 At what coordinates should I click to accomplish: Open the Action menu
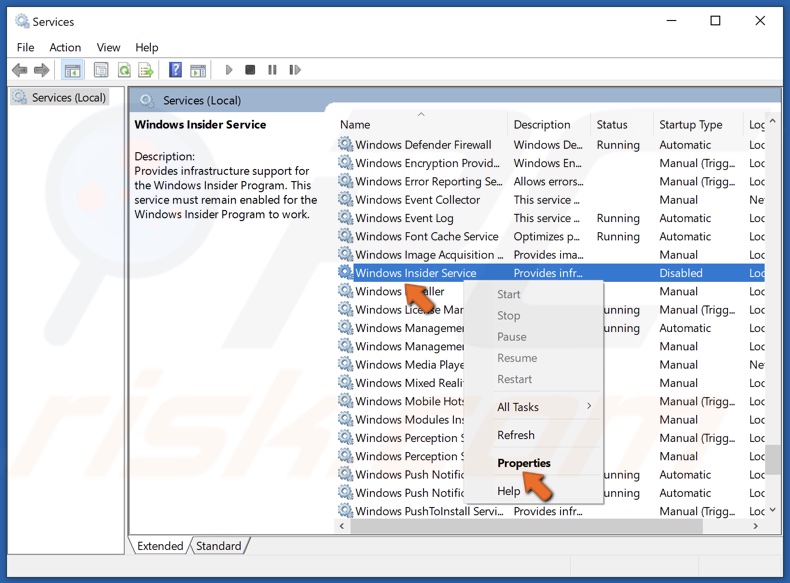pos(65,47)
